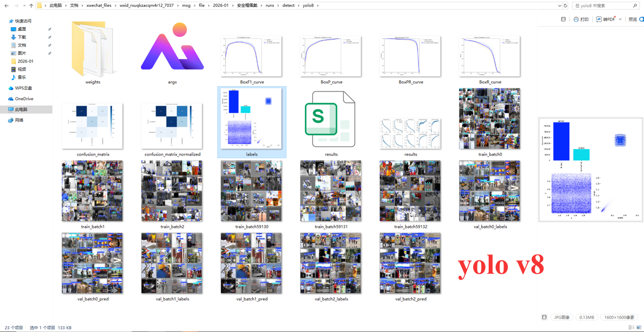Click the Convert to PDF (转PDF) button

click(606, 19)
